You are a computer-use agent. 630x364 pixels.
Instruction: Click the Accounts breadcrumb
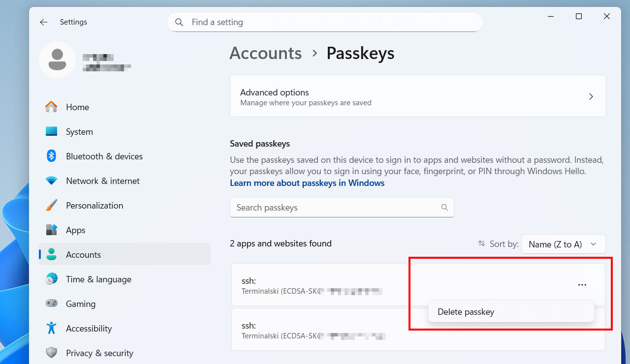(266, 53)
